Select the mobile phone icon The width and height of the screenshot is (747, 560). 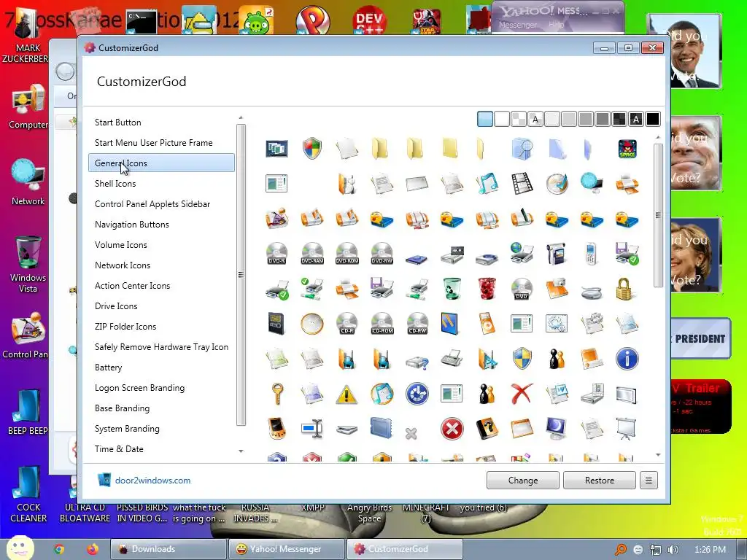coord(591,254)
